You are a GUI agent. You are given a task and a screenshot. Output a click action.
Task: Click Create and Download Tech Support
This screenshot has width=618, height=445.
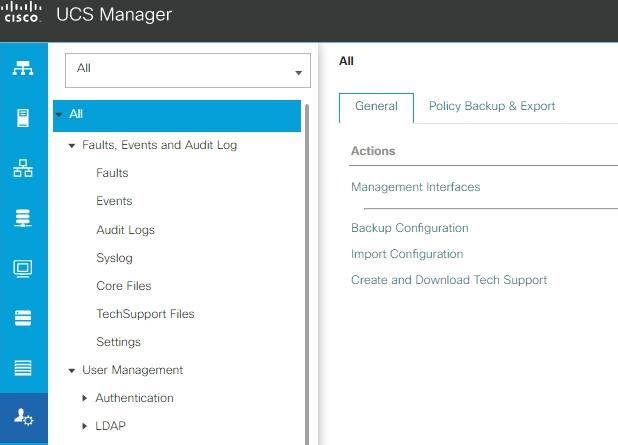tap(449, 280)
